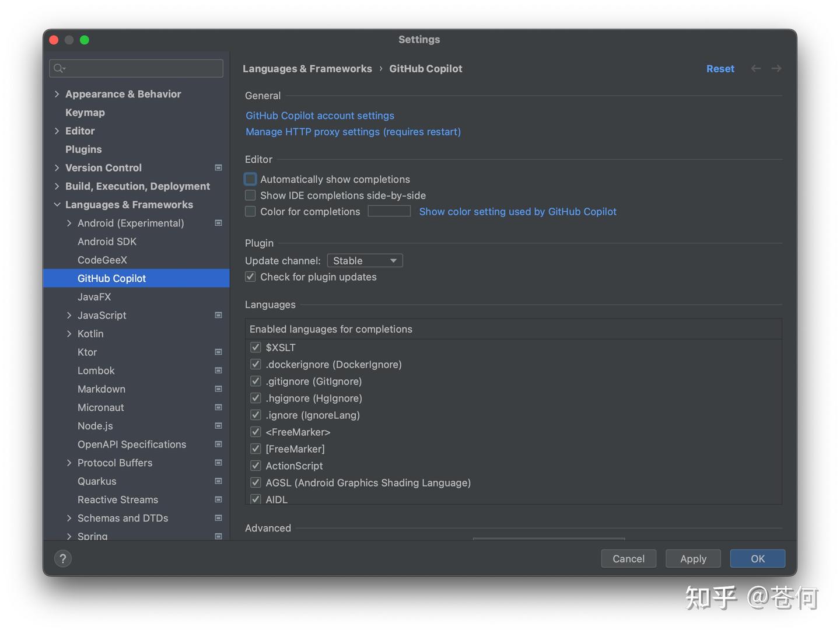Expand the Editor tree node

click(57, 131)
